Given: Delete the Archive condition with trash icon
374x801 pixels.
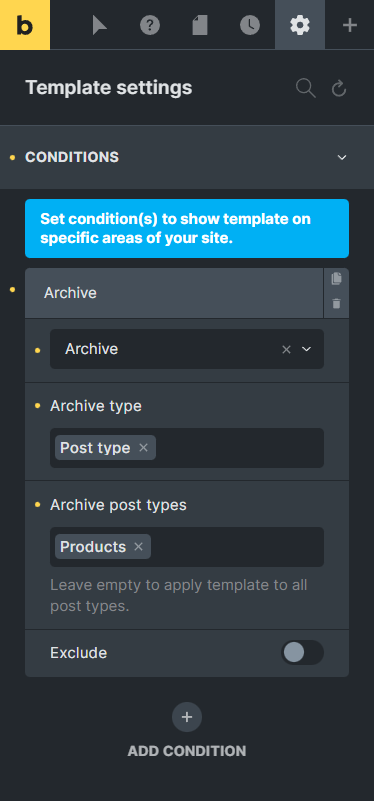Looking at the screenshot, I should 336,304.
